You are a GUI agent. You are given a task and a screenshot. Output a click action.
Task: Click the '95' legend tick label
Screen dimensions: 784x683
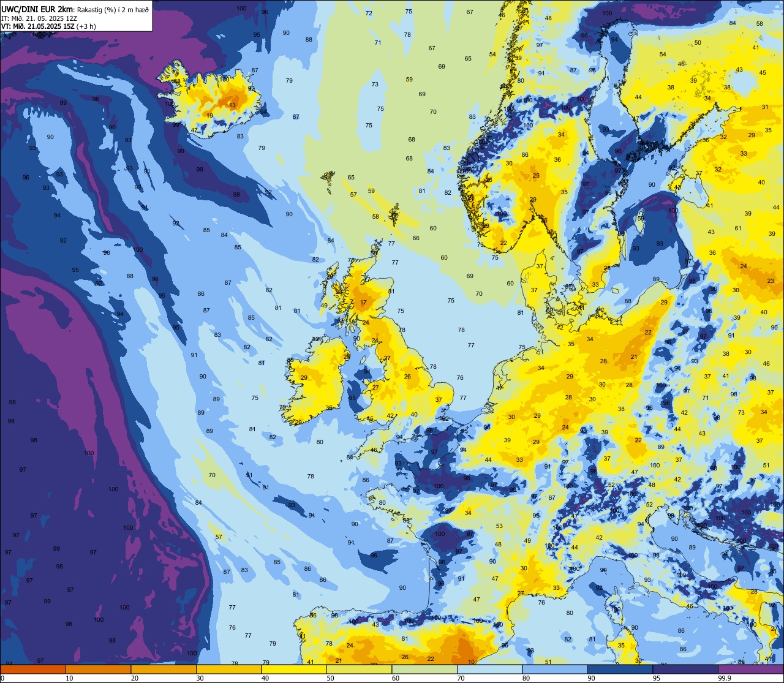(x=657, y=678)
